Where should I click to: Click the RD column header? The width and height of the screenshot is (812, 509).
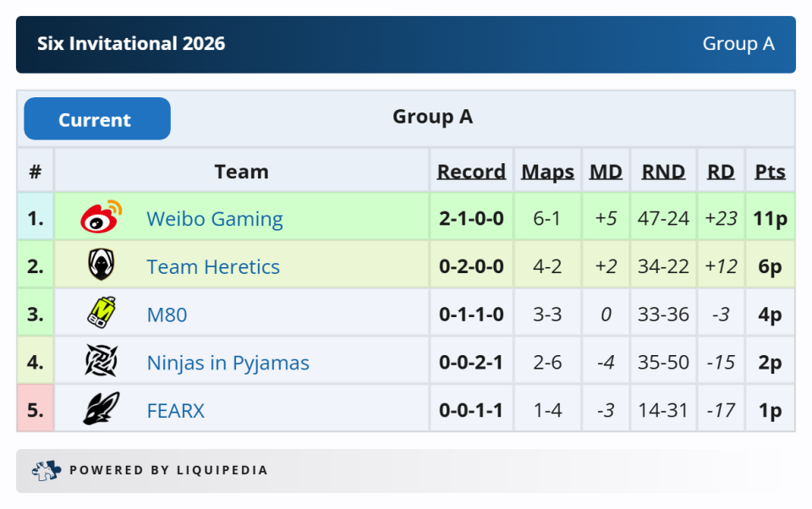click(x=721, y=172)
